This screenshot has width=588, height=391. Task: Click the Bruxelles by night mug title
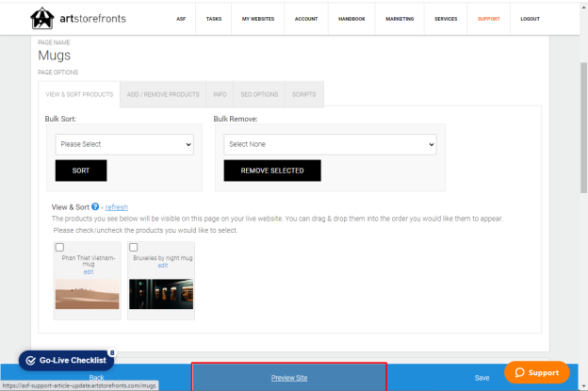click(163, 258)
